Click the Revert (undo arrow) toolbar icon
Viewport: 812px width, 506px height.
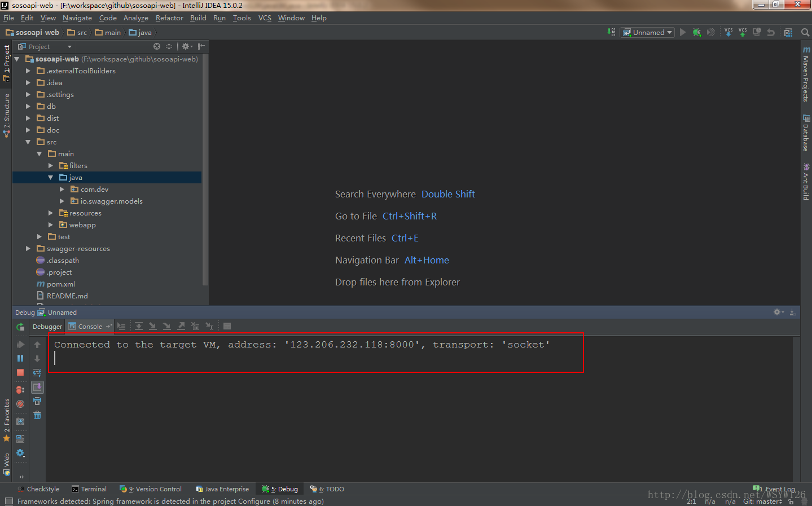[771, 32]
